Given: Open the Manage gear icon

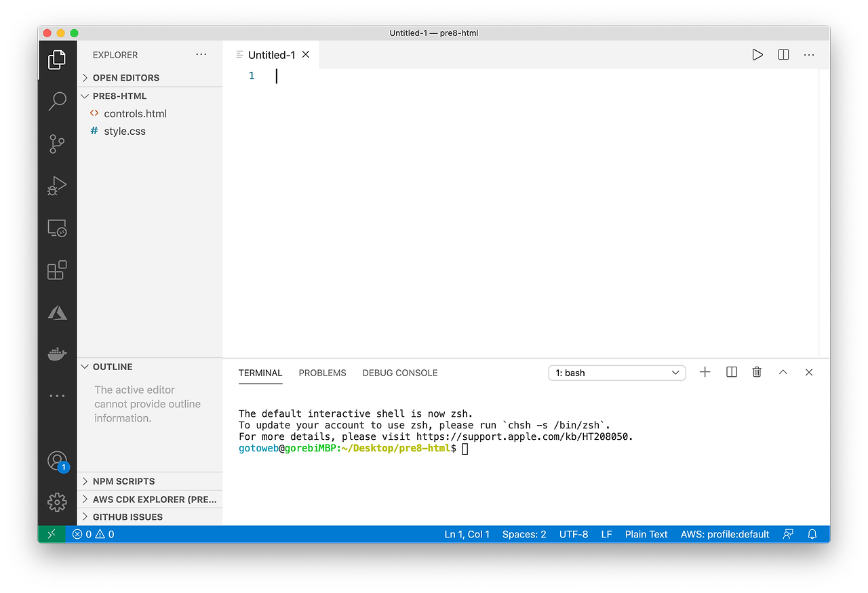Looking at the screenshot, I should pyautogui.click(x=57, y=502).
